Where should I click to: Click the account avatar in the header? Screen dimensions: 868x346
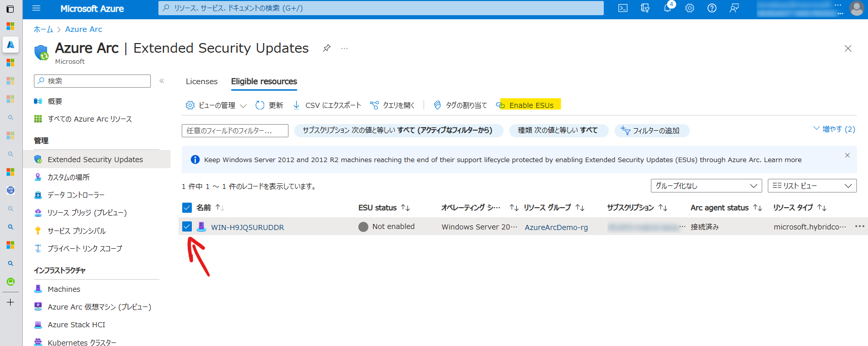click(856, 8)
